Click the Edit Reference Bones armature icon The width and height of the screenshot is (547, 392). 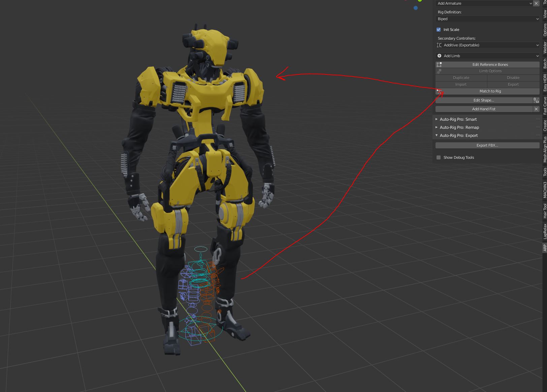pos(439,64)
